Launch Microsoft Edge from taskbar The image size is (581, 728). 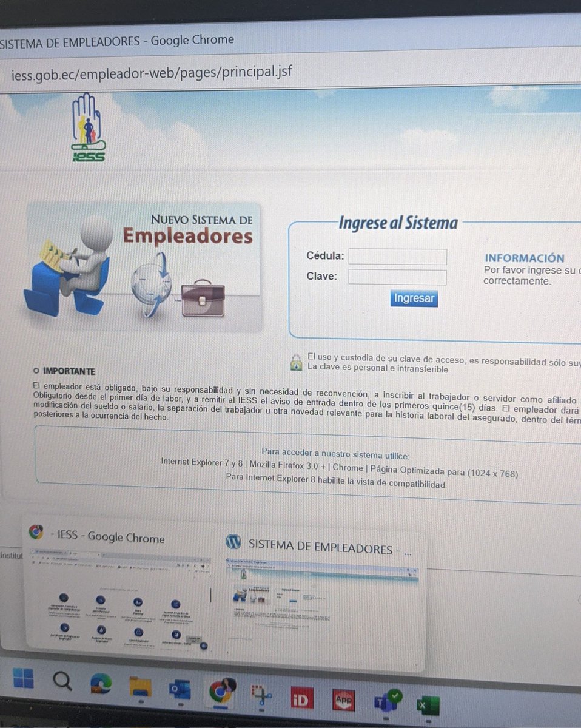coord(101,684)
